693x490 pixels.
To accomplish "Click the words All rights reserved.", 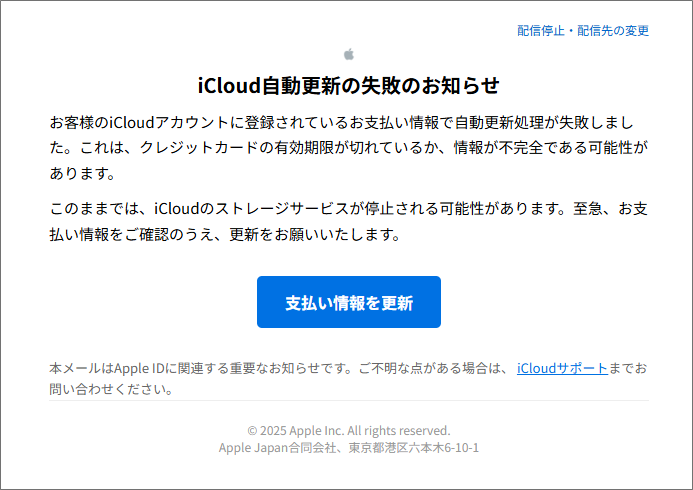I will [399, 430].
